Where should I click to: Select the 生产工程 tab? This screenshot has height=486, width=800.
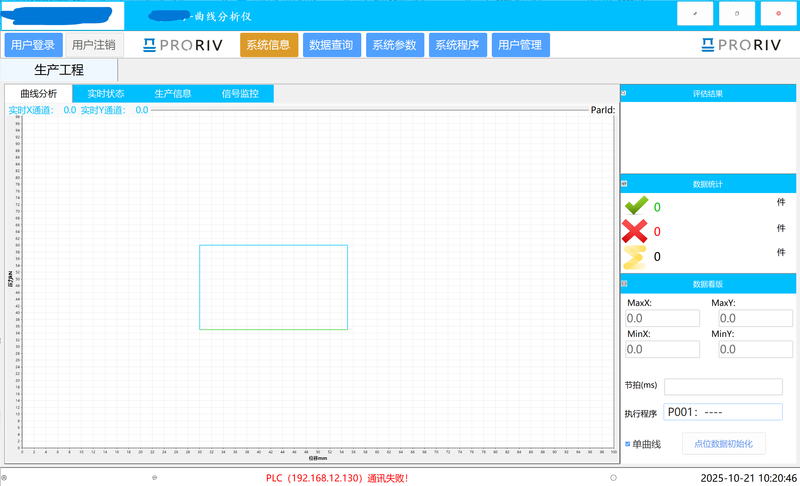point(59,70)
